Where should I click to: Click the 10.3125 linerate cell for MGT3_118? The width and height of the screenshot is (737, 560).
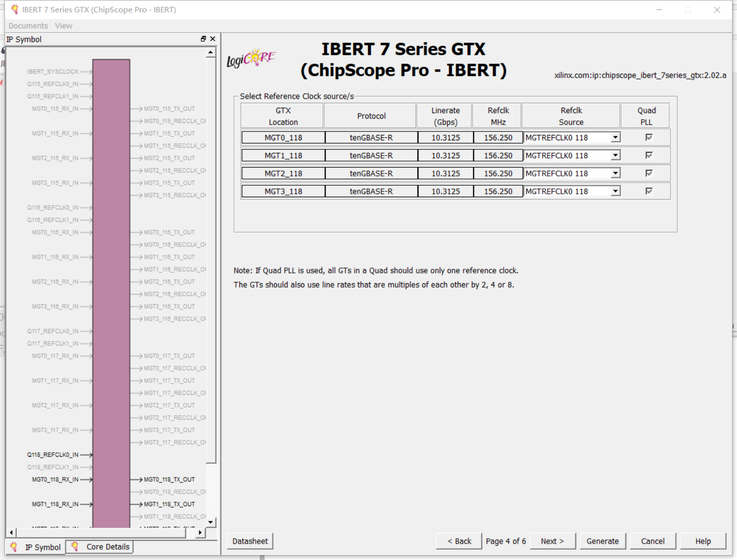(446, 191)
